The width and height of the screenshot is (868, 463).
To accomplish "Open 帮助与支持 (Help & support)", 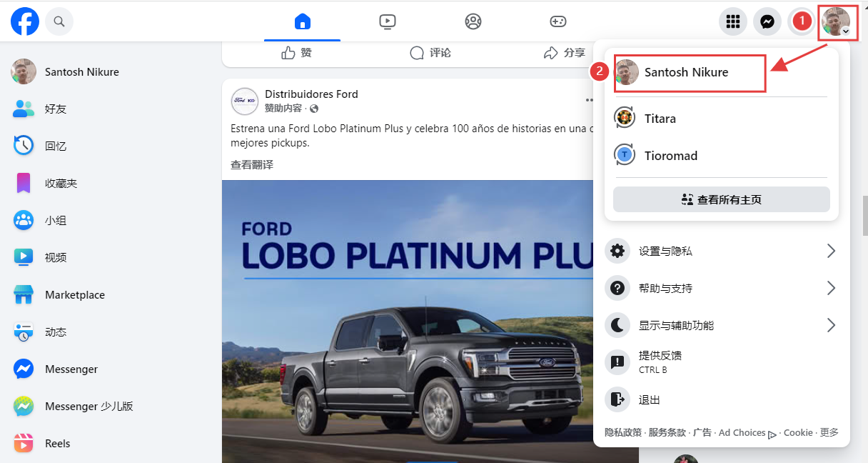I will pyautogui.click(x=722, y=288).
